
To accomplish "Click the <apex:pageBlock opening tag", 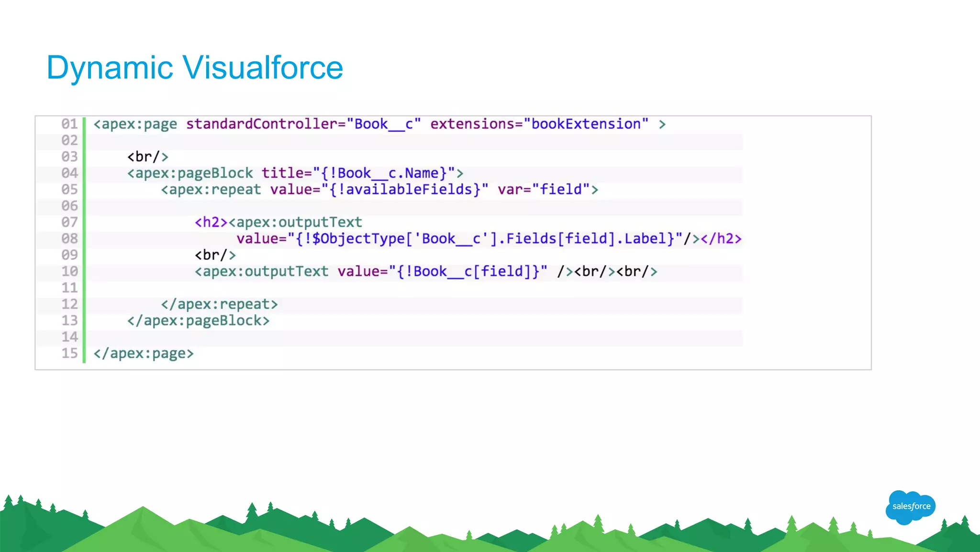I will (x=190, y=173).
